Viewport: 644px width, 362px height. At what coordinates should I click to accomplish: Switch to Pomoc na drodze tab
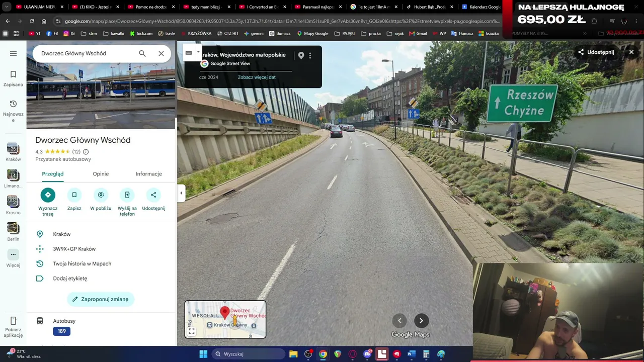[152, 7]
